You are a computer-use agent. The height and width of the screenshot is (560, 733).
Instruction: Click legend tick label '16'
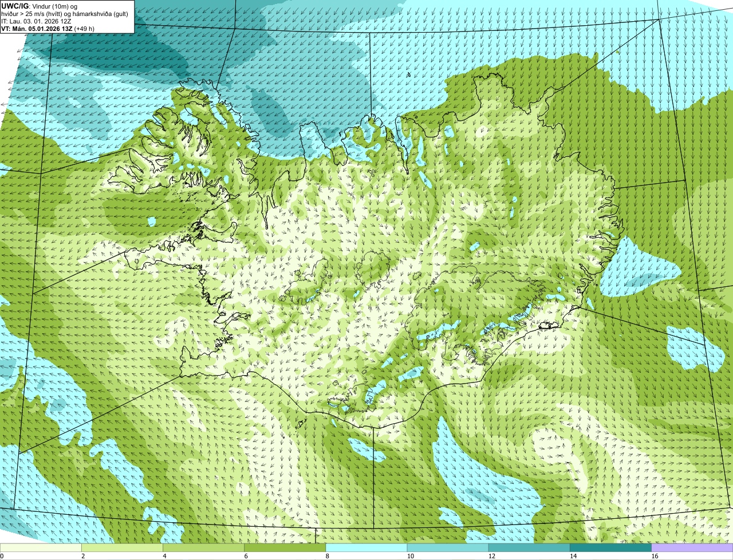[x=655, y=556]
